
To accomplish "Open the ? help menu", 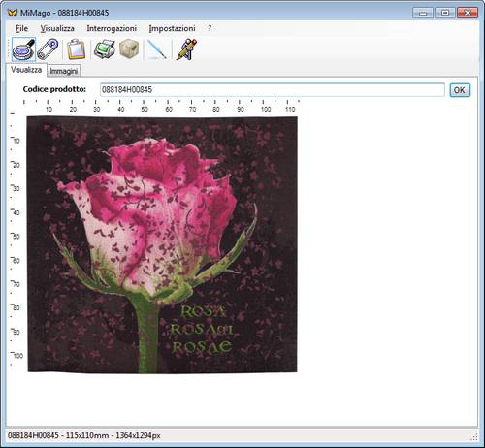I will [210, 28].
